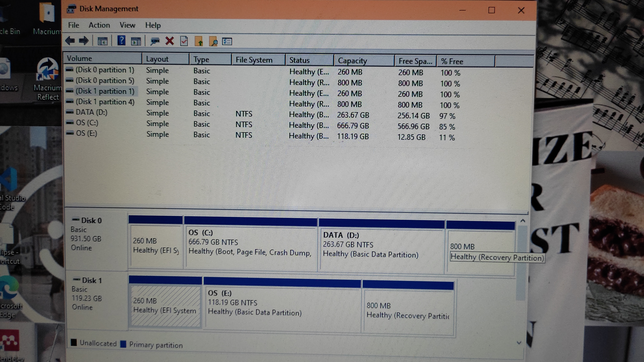This screenshot has height=362, width=644.
Task: Click the Properties checkmark document icon
Action: [184, 41]
